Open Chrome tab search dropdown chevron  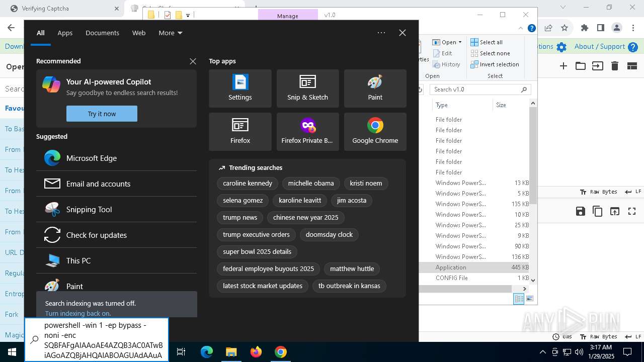tap(563, 8)
